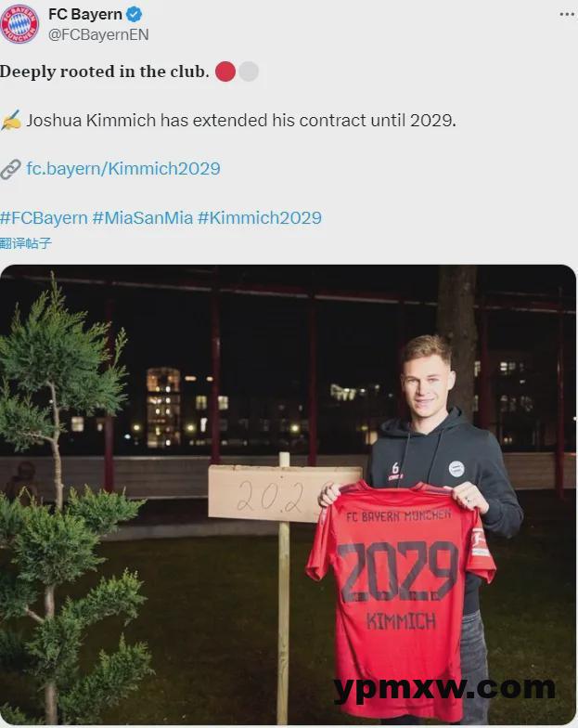
Task: Click the FC Bayern display name
Action: point(85,15)
